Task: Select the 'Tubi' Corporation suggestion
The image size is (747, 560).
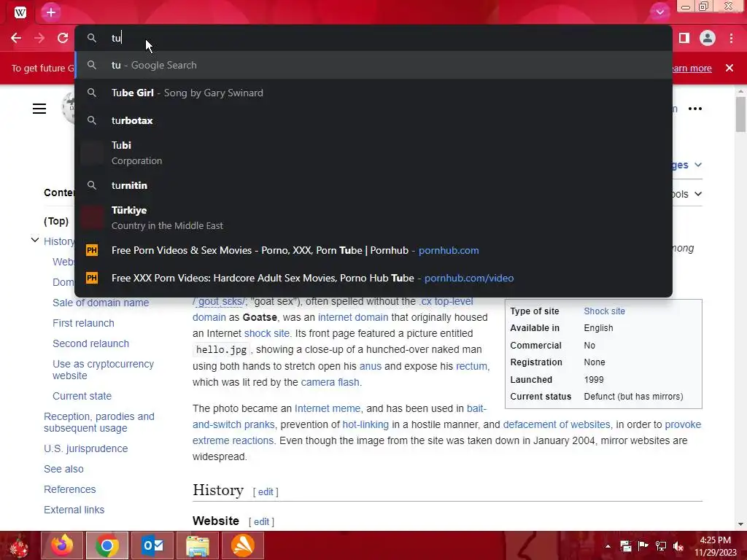Action: (x=373, y=153)
